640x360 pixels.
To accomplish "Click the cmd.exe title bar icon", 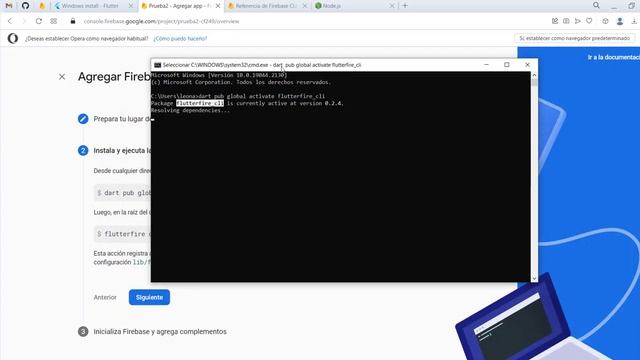I will (157, 65).
